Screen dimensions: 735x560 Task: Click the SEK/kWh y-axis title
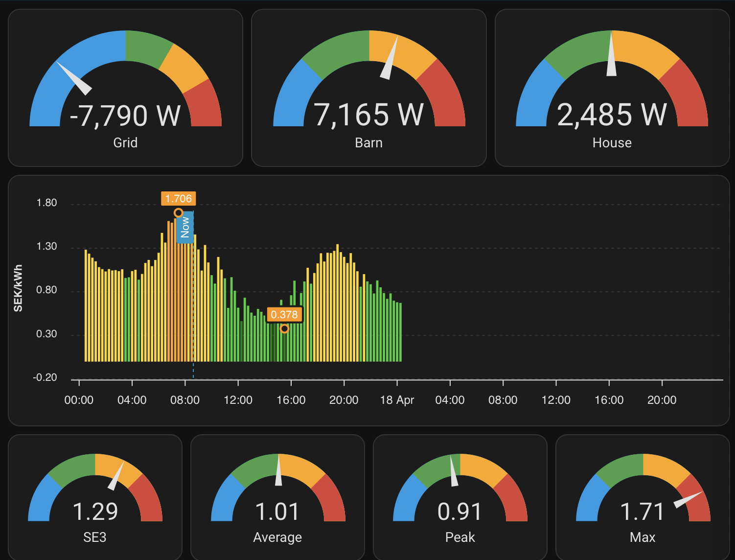pos(18,288)
